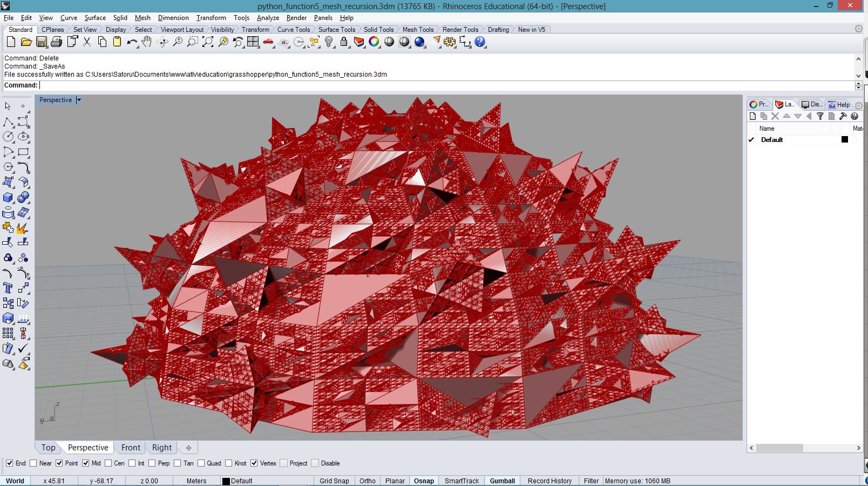The height and width of the screenshot is (486, 868).
Task: Enable the Near osnap checkbox
Action: click(33, 463)
